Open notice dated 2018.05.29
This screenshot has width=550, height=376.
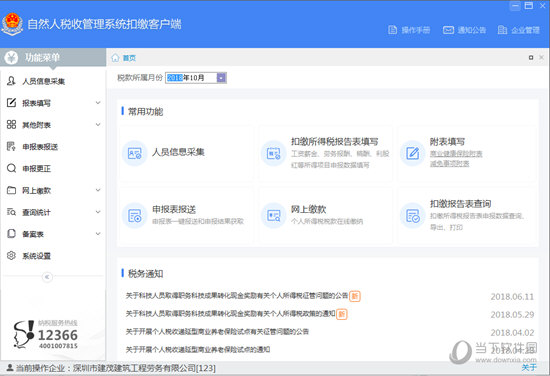tap(230, 314)
